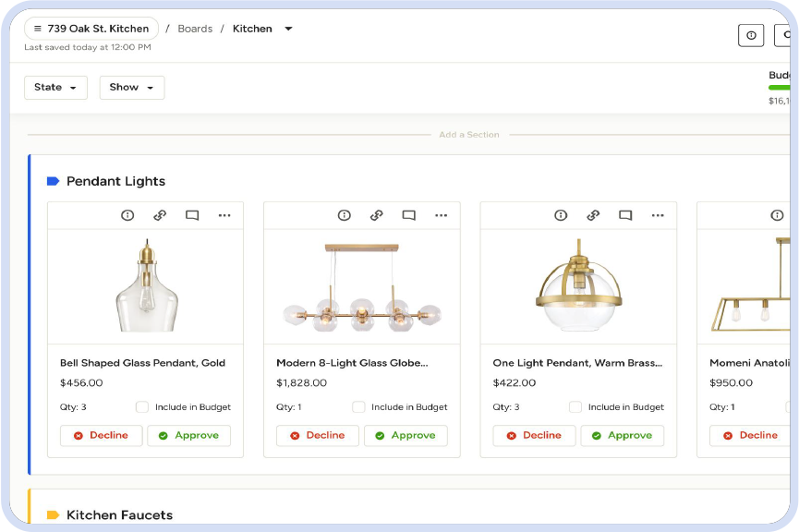Click info icon on Bell Shaped Glass Pendant card

(127, 215)
